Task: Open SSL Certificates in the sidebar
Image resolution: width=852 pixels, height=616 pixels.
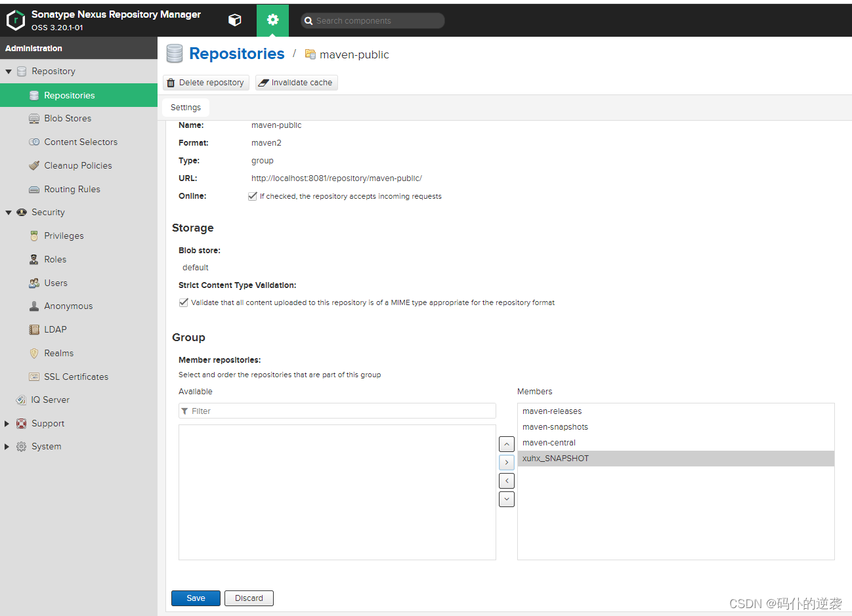Action: 79,377
